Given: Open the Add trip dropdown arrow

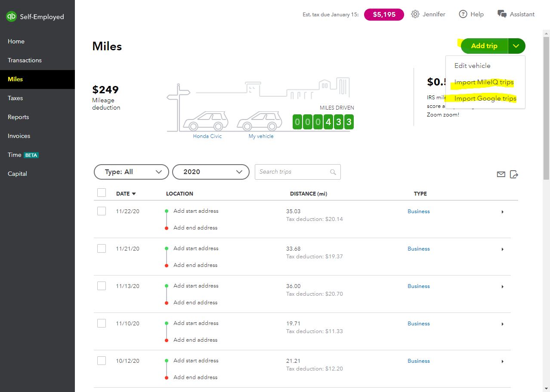Looking at the screenshot, I should pyautogui.click(x=516, y=46).
